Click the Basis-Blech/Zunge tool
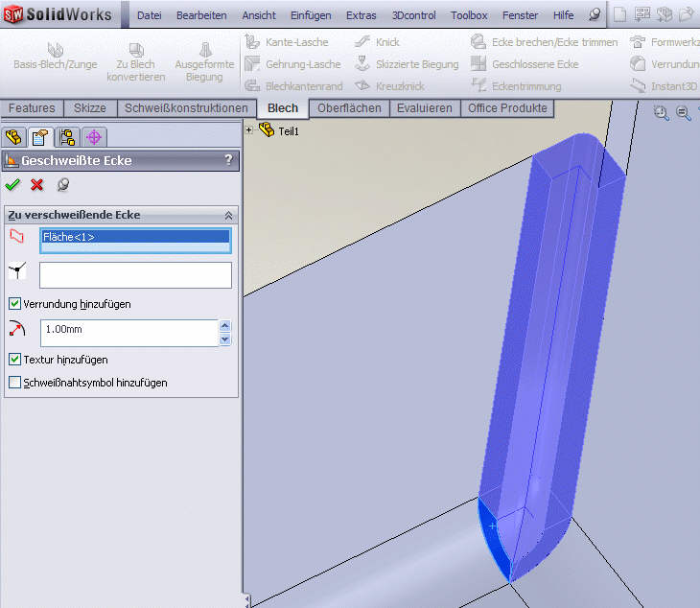 point(55,57)
